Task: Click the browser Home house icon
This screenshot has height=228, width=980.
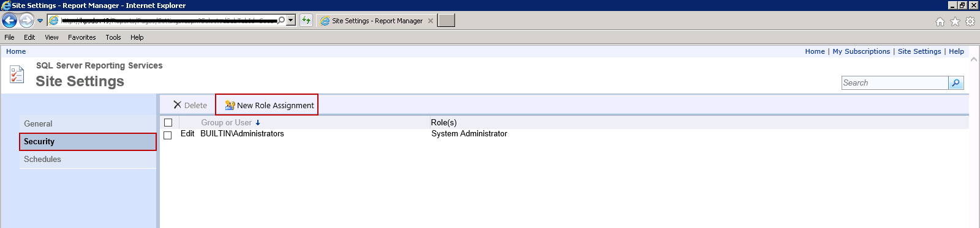Action: click(x=940, y=21)
